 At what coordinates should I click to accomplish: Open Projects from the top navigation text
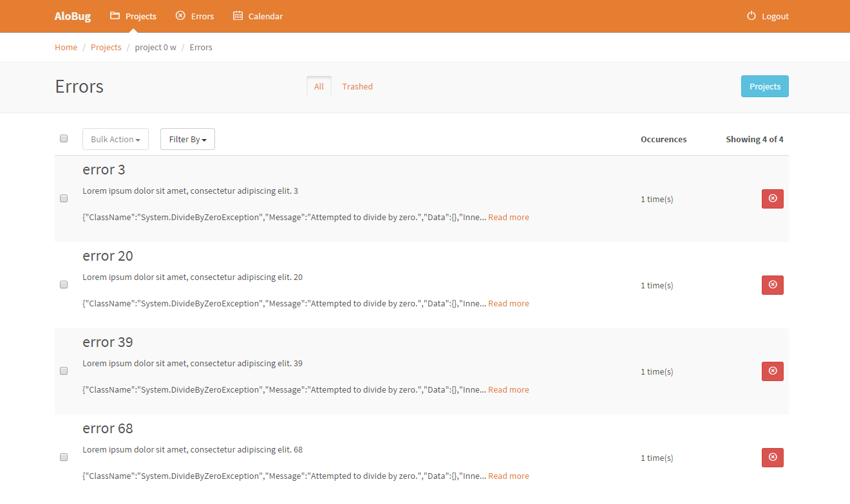[x=141, y=16]
